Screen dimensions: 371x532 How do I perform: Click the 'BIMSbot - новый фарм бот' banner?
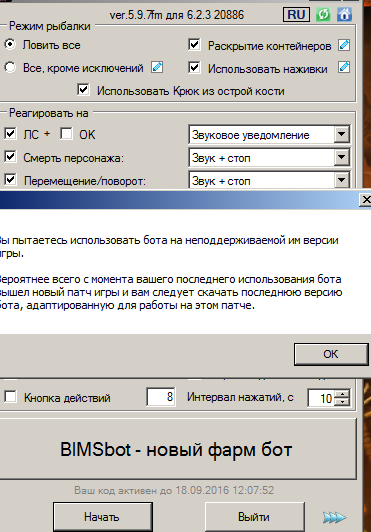tap(177, 449)
